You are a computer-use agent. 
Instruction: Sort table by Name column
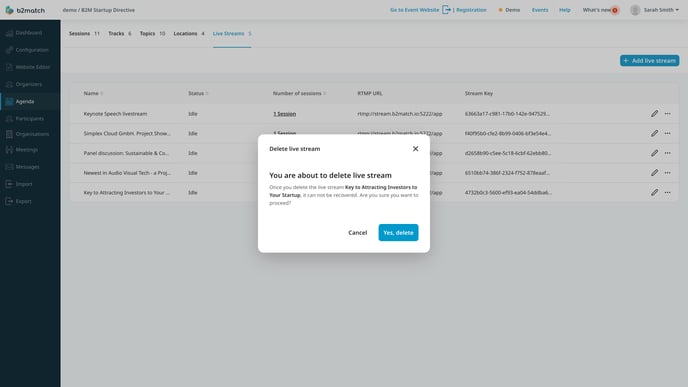click(93, 93)
